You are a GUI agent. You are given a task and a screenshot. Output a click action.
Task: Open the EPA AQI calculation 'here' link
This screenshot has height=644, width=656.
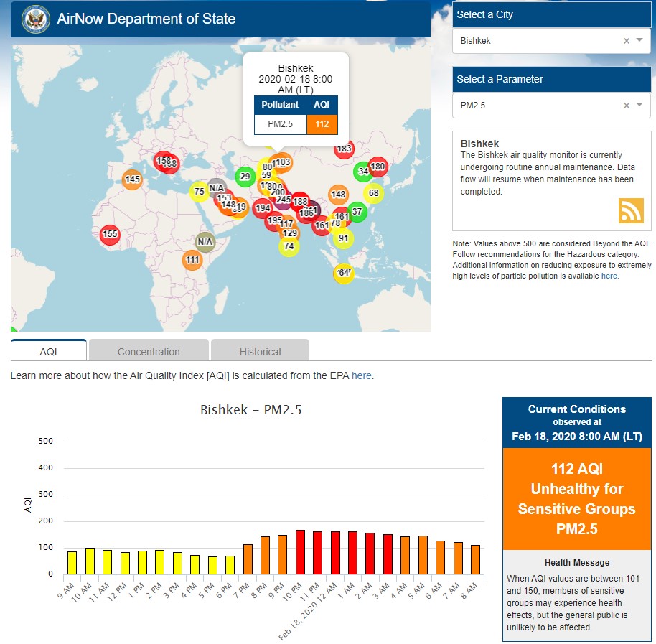(x=362, y=375)
